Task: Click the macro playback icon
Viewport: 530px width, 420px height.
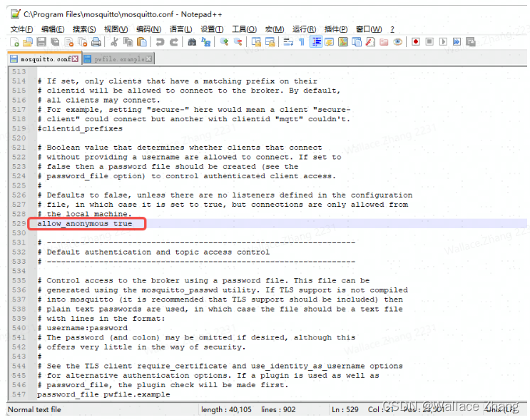Action: coord(443,42)
